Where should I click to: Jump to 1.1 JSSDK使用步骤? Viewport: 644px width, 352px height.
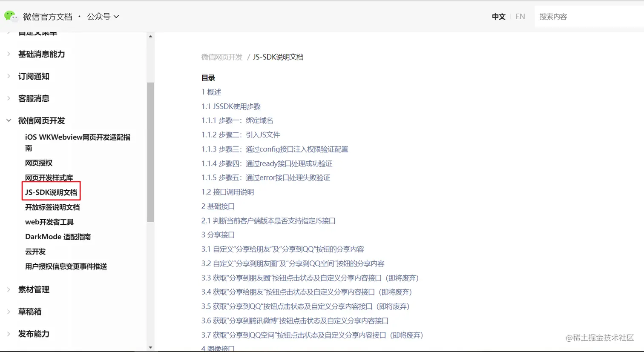coord(231,106)
